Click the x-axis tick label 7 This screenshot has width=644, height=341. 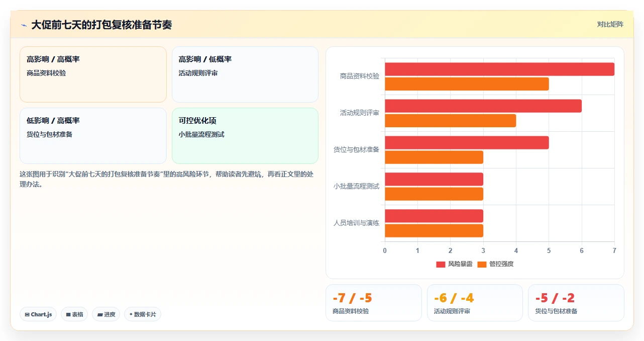click(x=614, y=250)
